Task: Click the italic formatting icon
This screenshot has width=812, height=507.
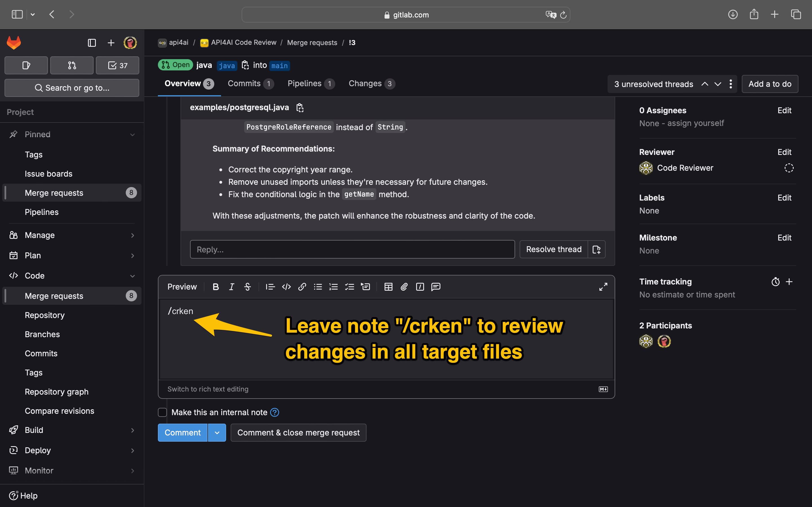Action: pyautogui.click(x=231, y=287)
